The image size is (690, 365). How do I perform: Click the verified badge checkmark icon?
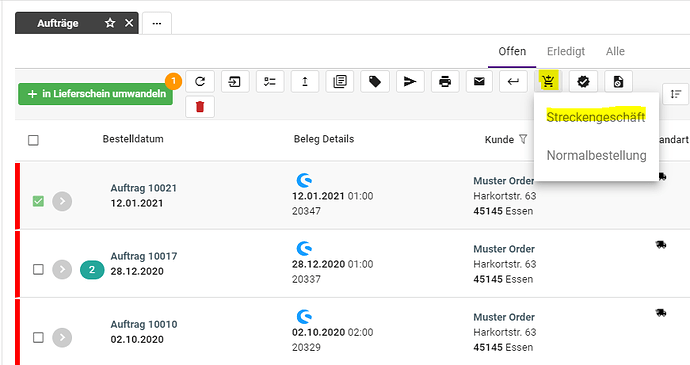point(583,81)
